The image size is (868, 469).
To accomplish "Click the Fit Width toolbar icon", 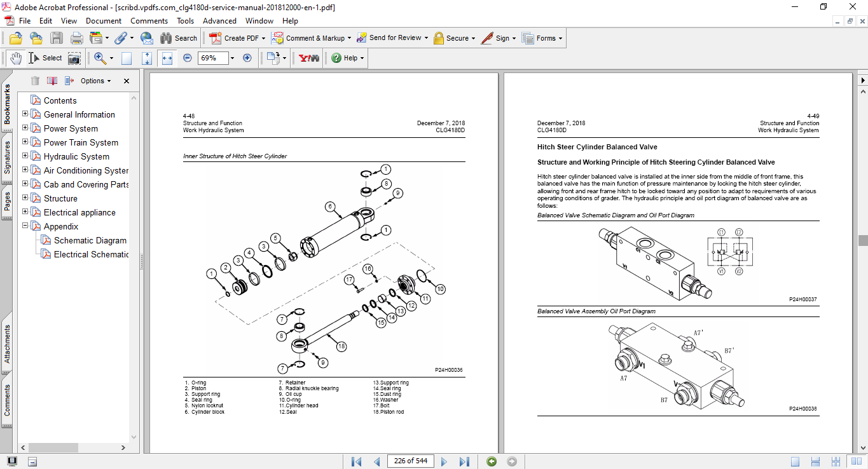I will [x=167, y=58].
